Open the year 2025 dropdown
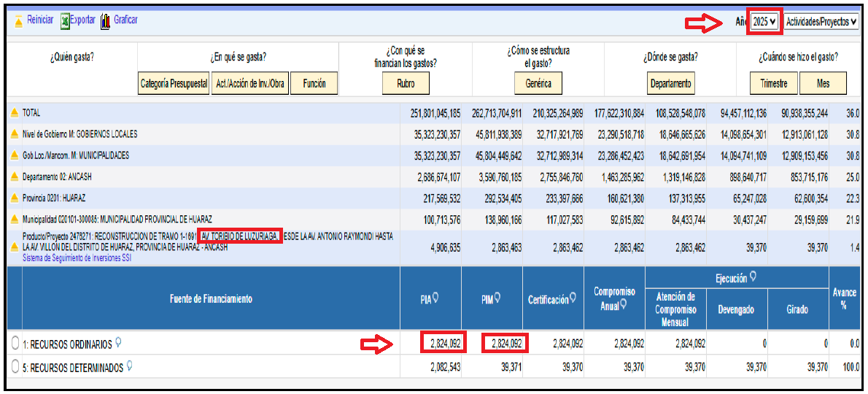 click(764, 22)
